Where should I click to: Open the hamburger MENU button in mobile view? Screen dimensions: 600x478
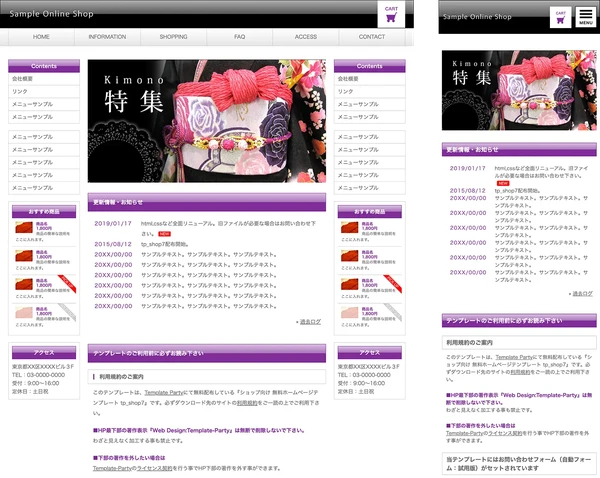585,17
